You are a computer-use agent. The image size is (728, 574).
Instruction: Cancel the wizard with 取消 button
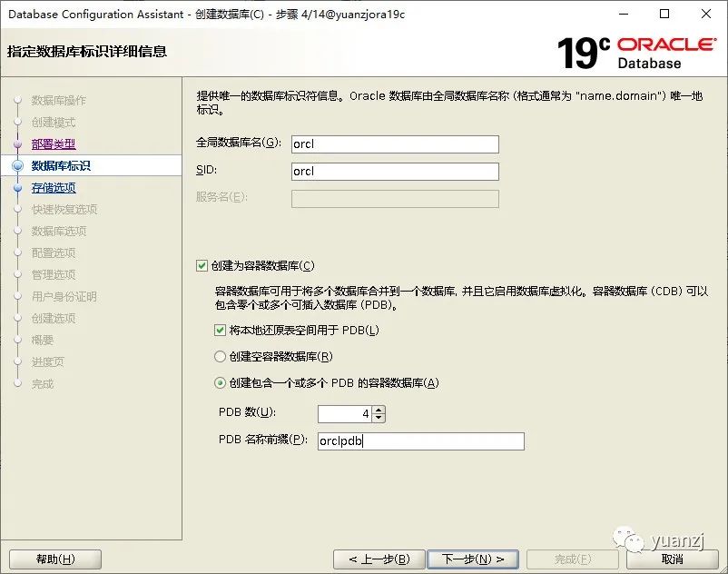673,559
